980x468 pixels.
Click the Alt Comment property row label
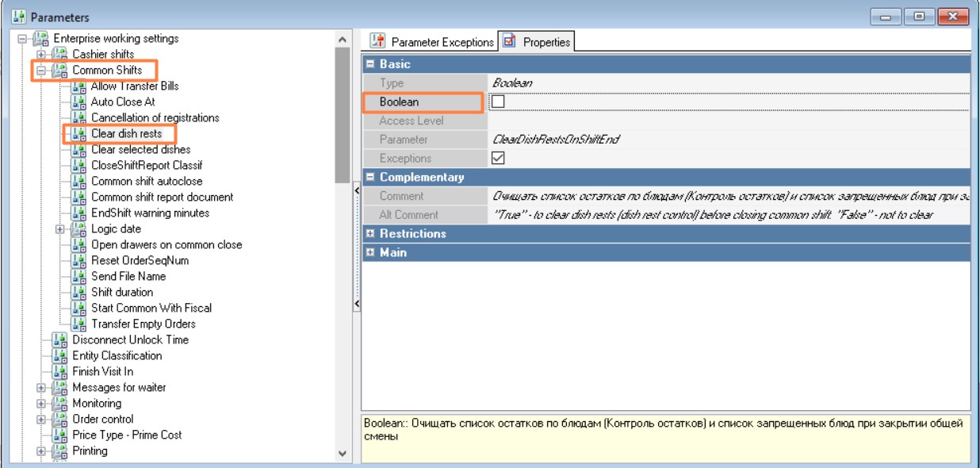click(408, 214)
